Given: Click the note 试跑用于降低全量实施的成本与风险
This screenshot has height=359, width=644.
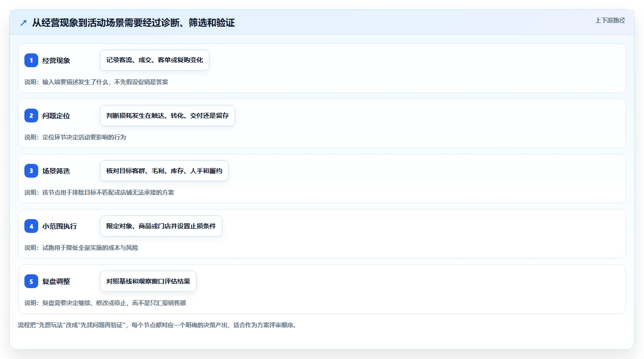Looking at the screenshot, I should click(81, 248).
